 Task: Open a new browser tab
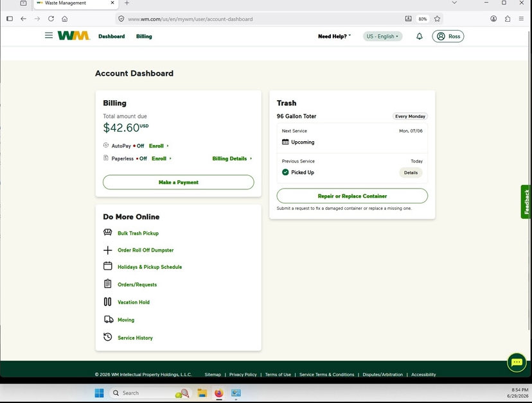coord(127,3)
